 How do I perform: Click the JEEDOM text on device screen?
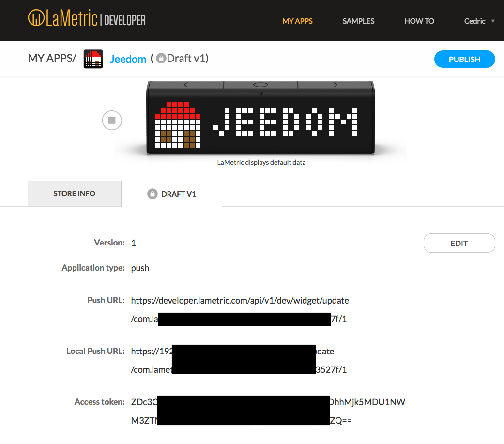286,122
